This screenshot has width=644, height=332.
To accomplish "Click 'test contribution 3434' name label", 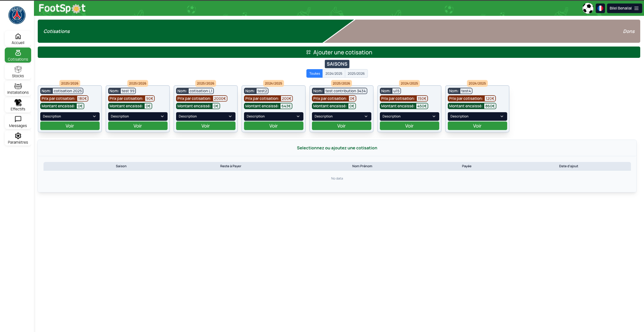I will click(x=346, y=91).
